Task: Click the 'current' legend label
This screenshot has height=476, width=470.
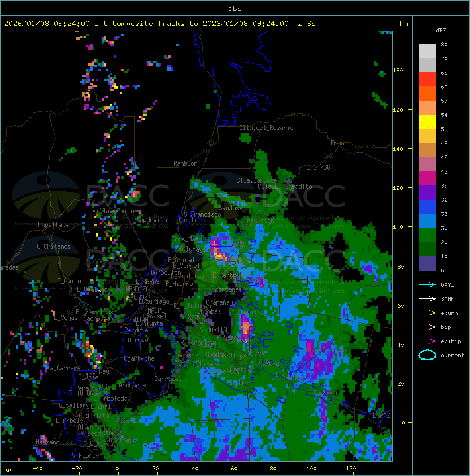Action: [452, 356]
